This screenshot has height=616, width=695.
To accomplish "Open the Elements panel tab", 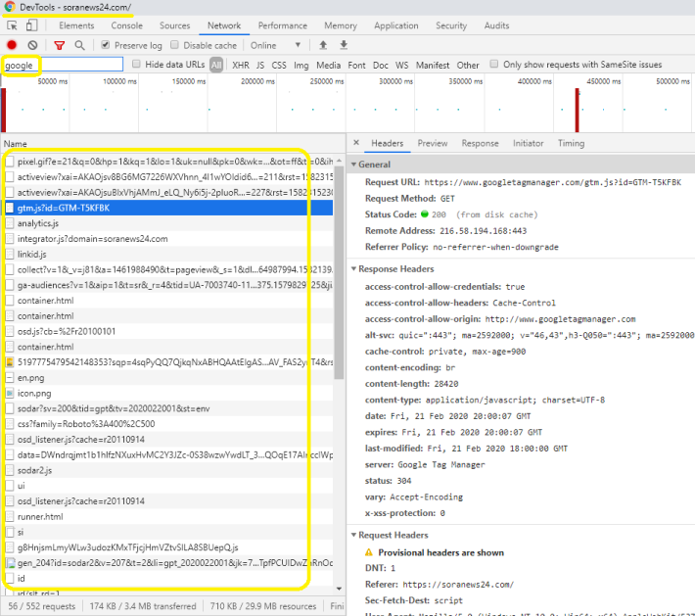I will click(x=76, y=25).
